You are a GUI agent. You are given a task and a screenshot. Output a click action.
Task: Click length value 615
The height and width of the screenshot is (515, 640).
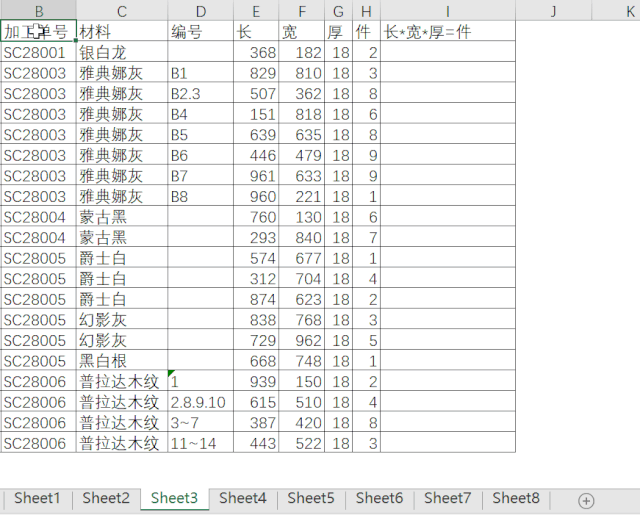256,402
